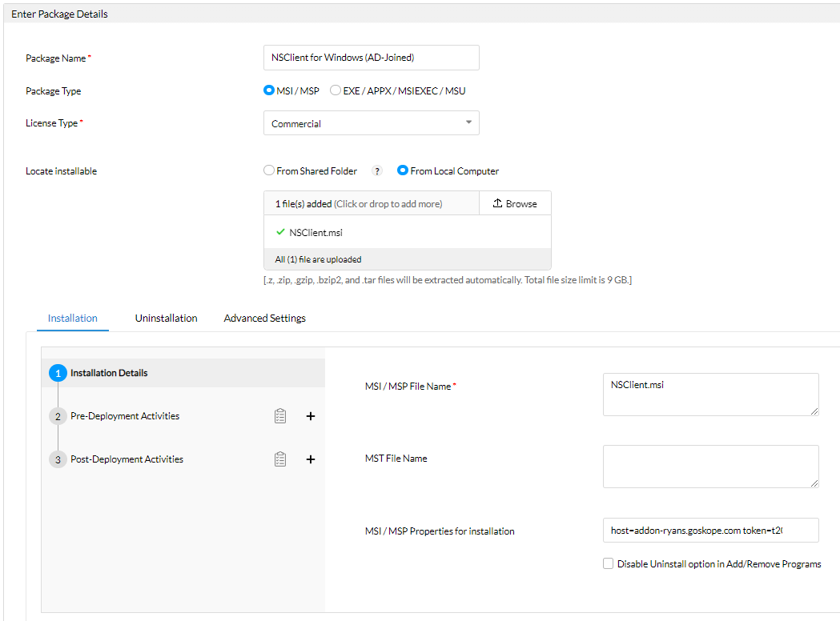Select step 3 Post-Deployment Activities circle
This screenshot has height=621, width=840.
coord(57,459)
